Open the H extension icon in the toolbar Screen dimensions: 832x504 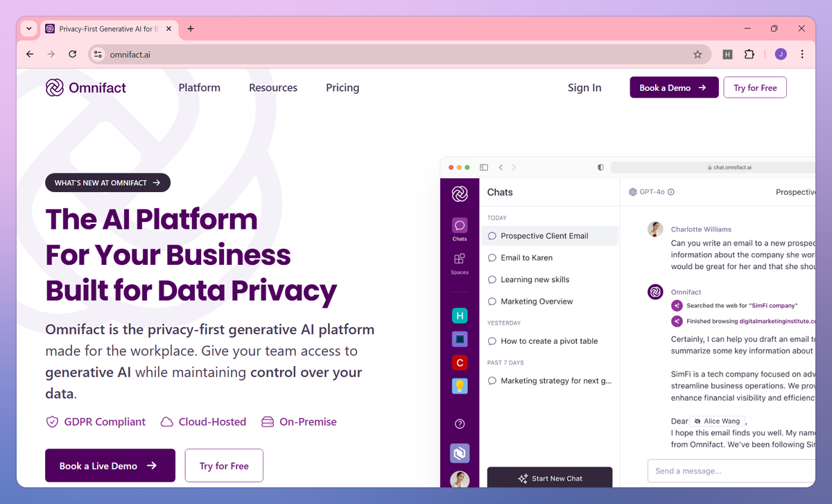(727, 54)
